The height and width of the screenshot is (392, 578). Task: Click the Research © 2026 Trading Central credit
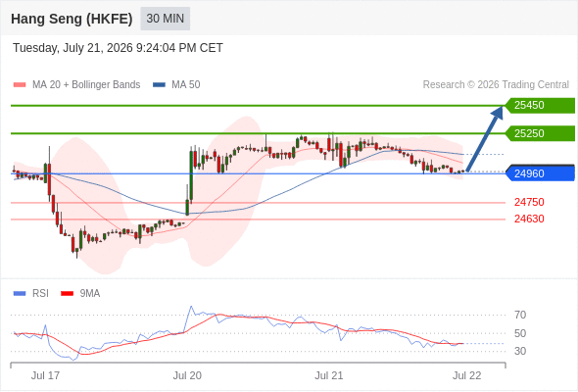496,85
